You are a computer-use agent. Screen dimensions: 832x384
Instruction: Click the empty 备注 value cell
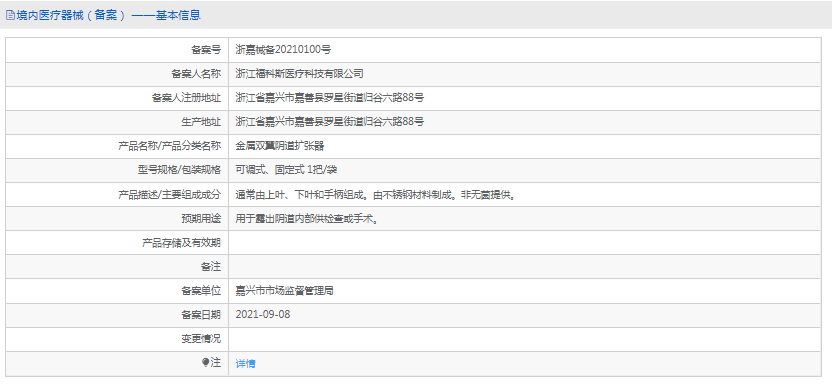525,267
